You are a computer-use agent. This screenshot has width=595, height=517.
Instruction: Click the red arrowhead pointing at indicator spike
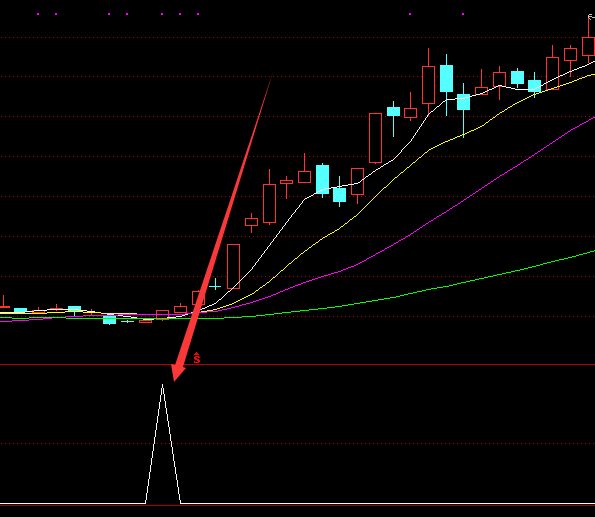(177, 371)
